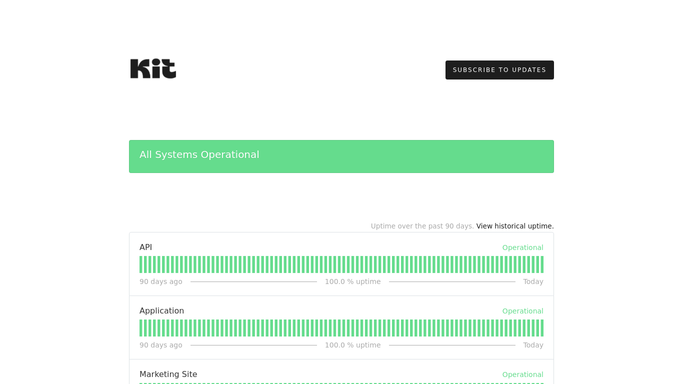683x384 pixels.
Task: Click the All Systems Operational banner
Action: point(342,156)
